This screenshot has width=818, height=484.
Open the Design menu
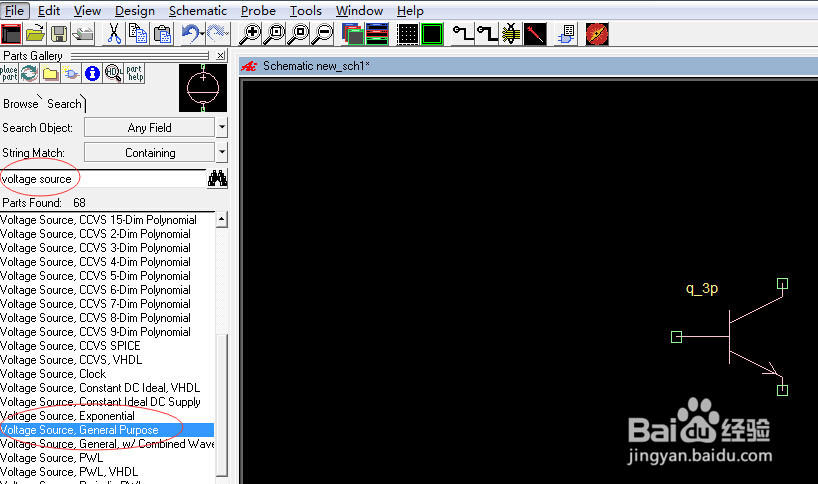tap(135, 10)
